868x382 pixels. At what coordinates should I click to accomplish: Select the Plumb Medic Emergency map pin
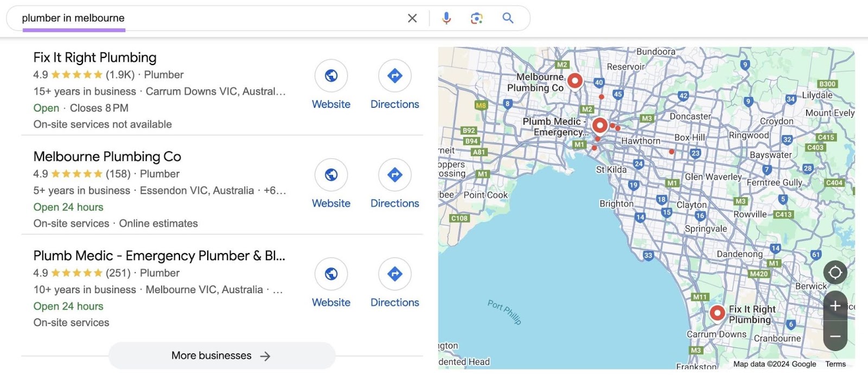tap(600, 126)
